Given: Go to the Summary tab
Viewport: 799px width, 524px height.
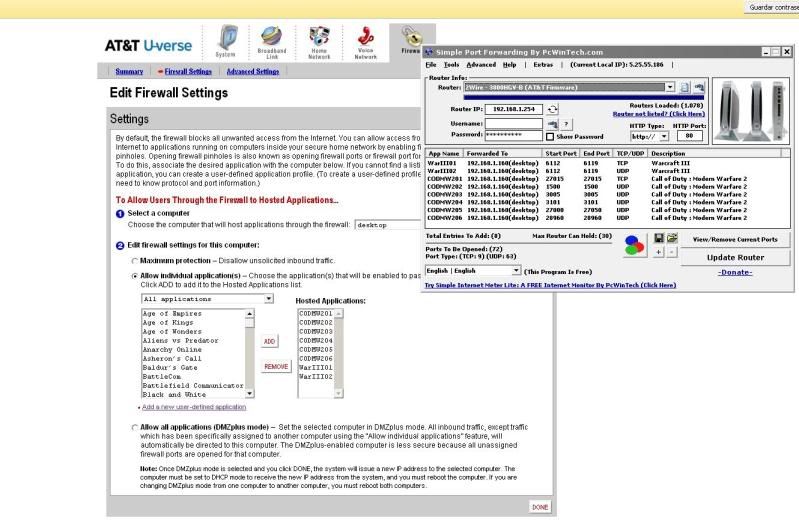Looking at the screenshot, I should click(129, 71).
